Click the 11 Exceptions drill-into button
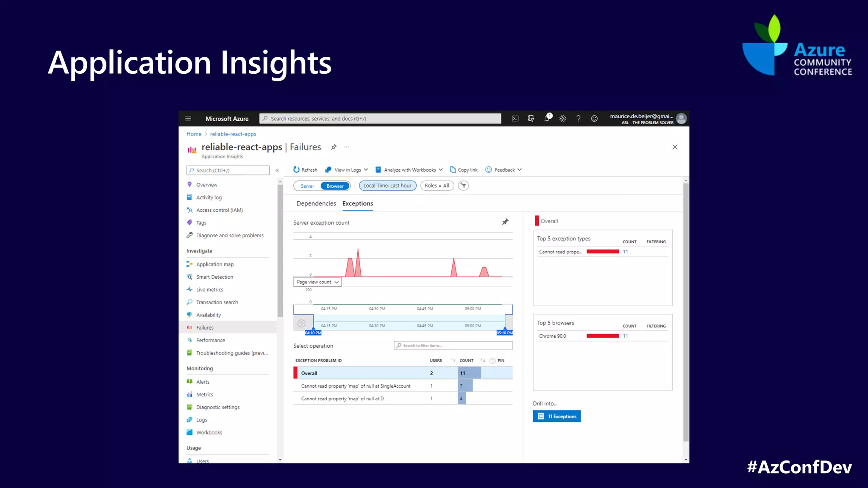 point(557,416)
